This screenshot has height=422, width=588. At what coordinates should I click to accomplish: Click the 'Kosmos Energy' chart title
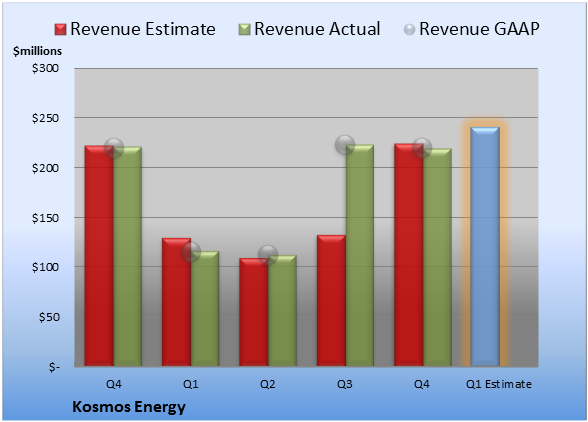[129, 407]
